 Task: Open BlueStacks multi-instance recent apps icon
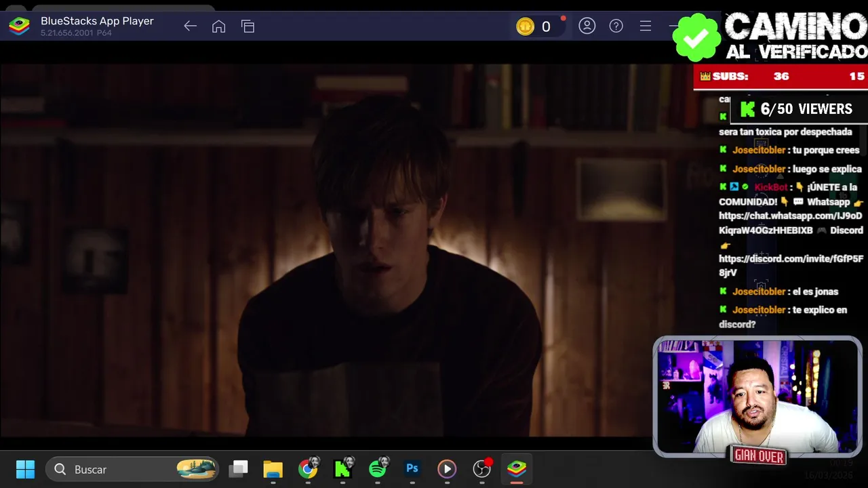point(248,26)
